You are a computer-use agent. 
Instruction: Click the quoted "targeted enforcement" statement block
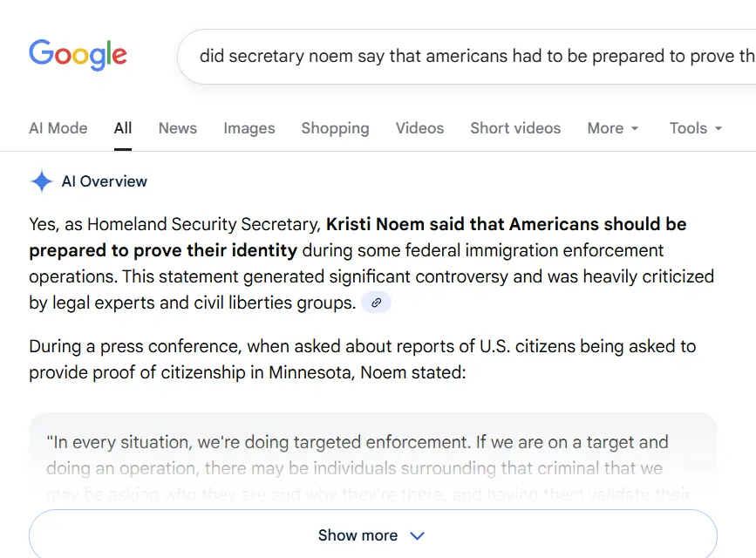click(x=358, y=455)
